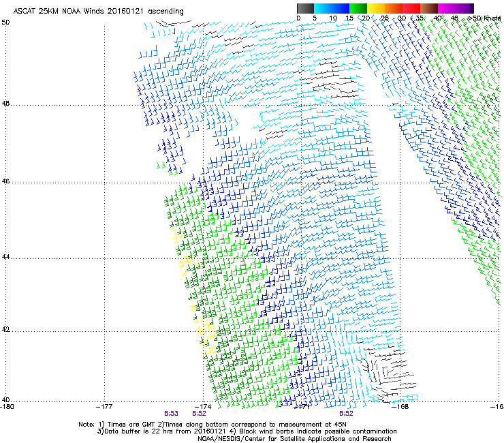The width and height of the screenshot is (504, 443).
Task: Click latitude label 48
Action: click(x=5, y=104)
